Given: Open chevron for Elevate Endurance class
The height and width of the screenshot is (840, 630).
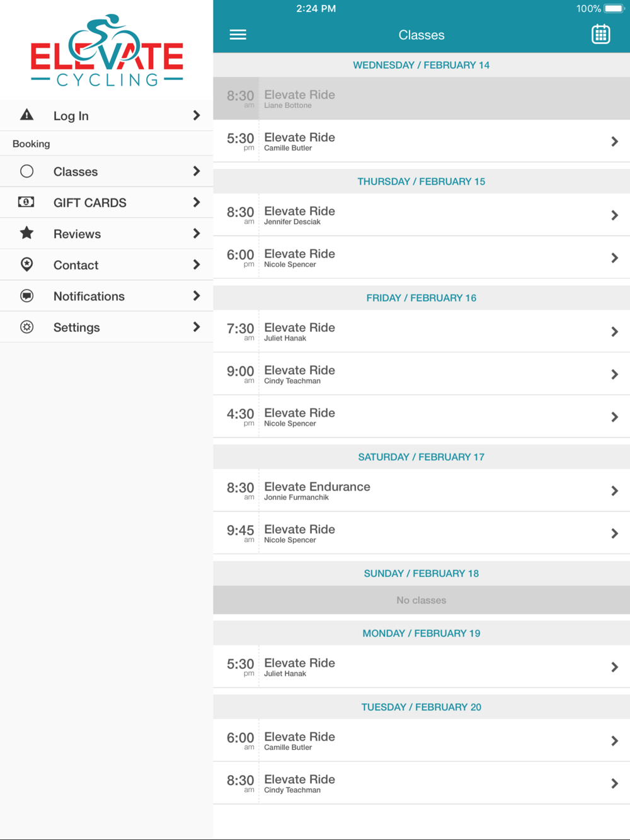Looking at the screenshot, I should (615, 491).
